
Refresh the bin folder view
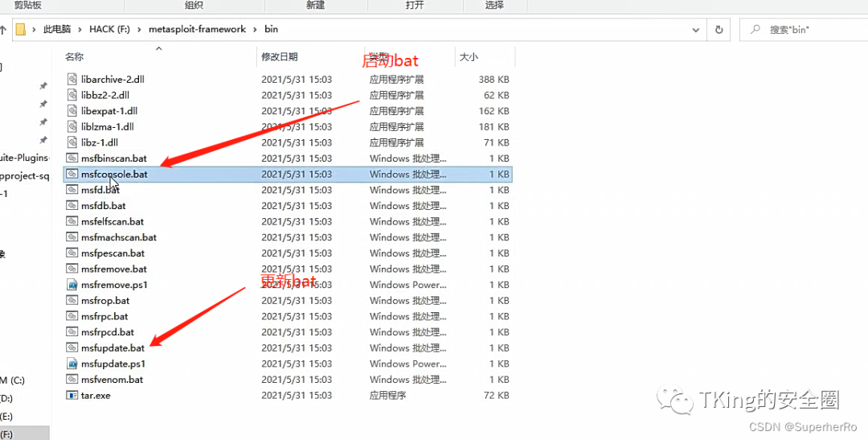point(719,30)
